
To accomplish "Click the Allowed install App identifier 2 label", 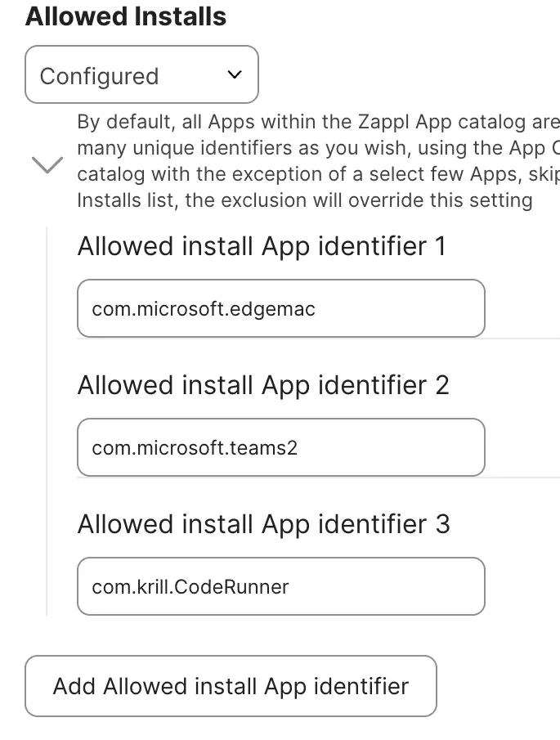I will pos(263,385).
